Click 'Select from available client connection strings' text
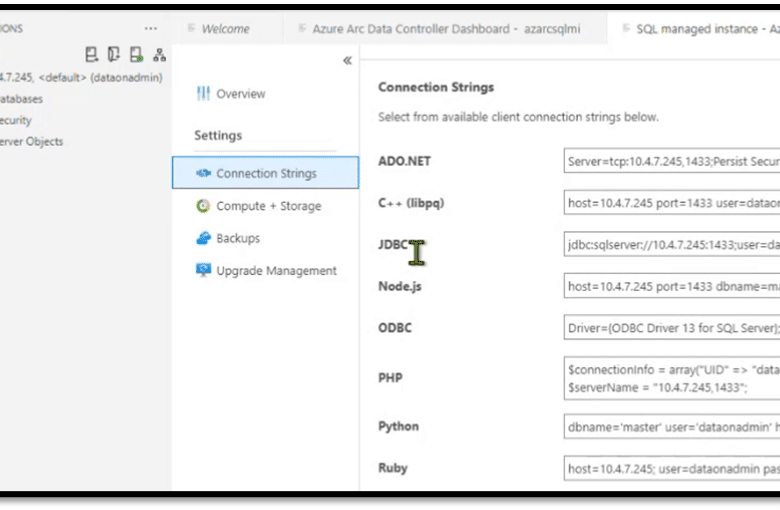 518,117
